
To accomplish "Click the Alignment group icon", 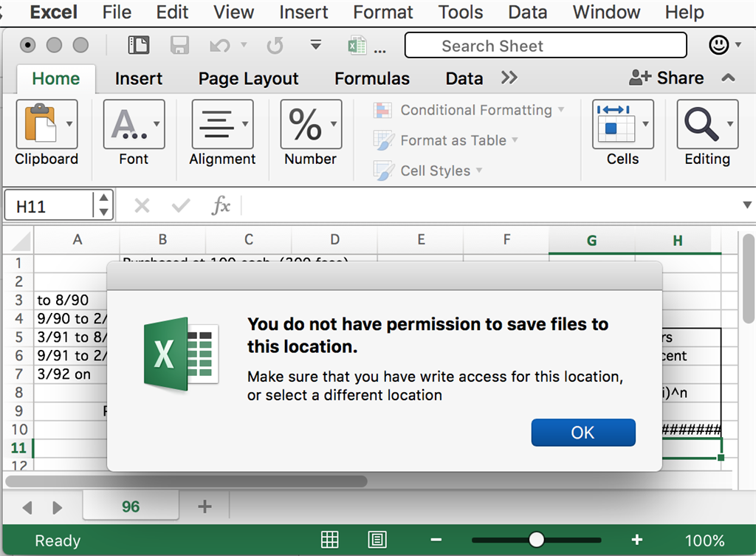I will pyautogui.click(x=216, y=124).
